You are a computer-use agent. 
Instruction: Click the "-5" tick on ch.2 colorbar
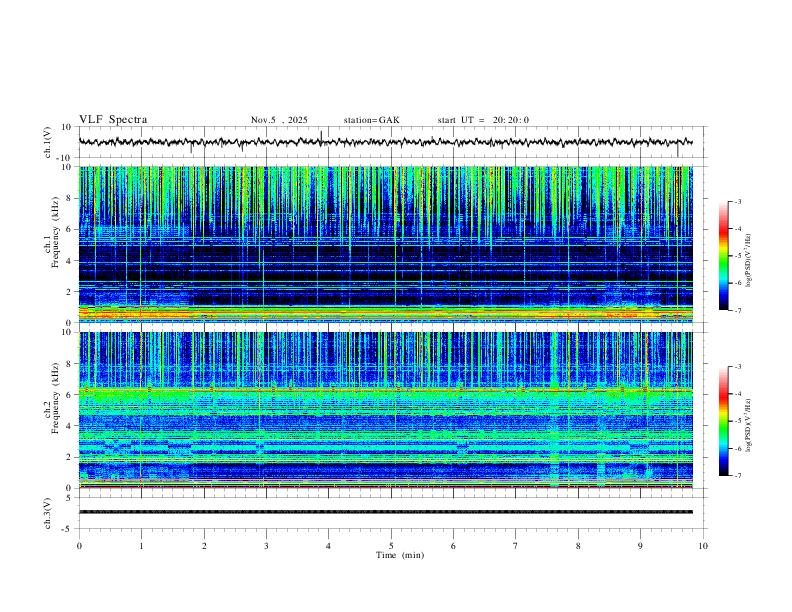pyautogui.click(x=737, y=421)
